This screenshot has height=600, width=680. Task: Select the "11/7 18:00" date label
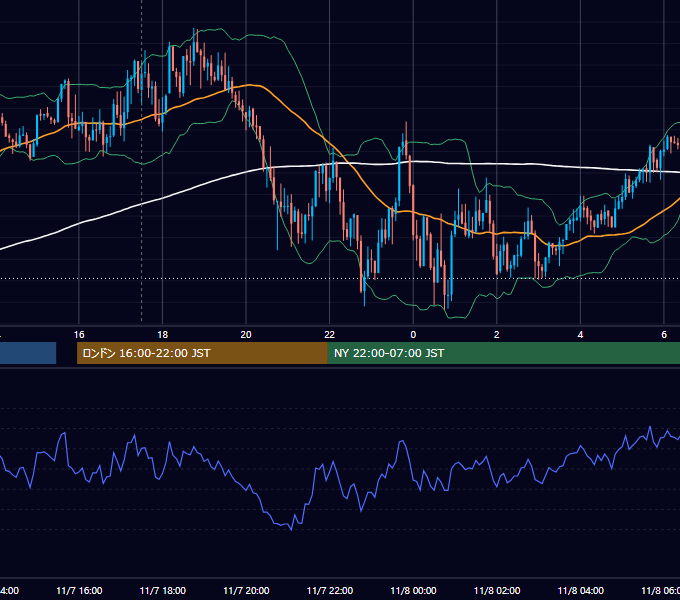coord(163,590)
